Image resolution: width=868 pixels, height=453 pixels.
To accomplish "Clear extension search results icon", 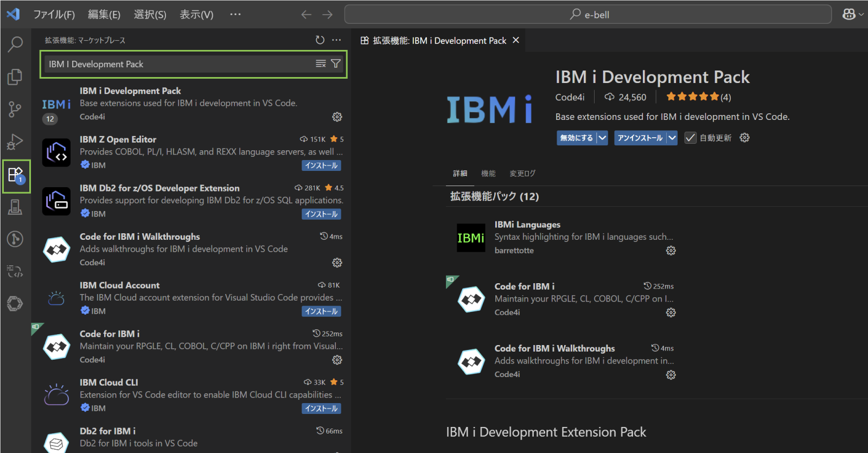I will click(x=321, y=64).
